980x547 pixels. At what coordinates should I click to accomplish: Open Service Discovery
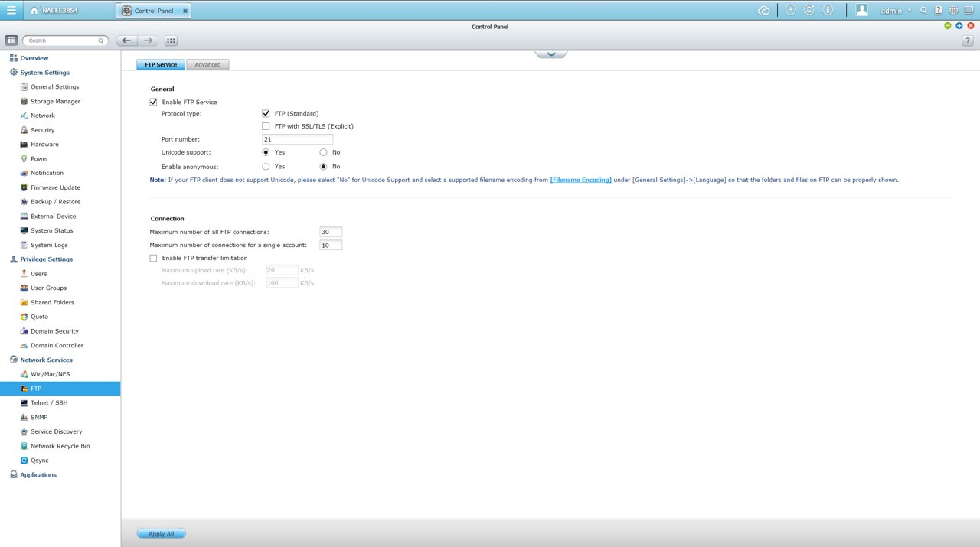56,431
